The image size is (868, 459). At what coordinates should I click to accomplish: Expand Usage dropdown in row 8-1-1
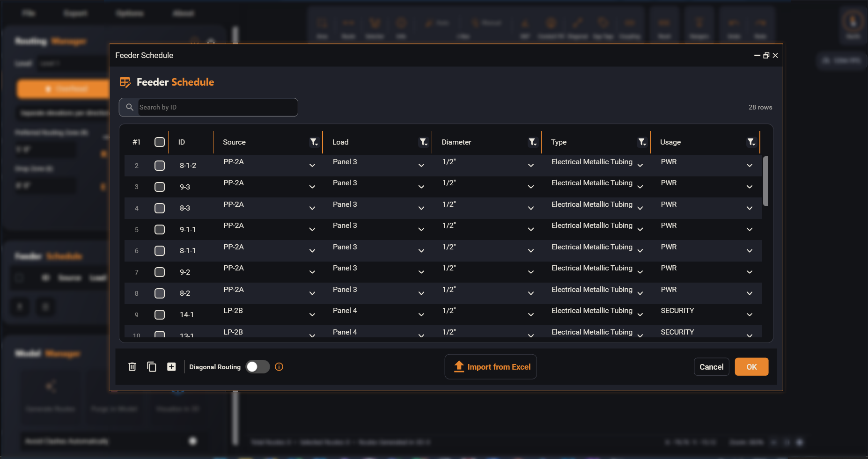point(750,251)
